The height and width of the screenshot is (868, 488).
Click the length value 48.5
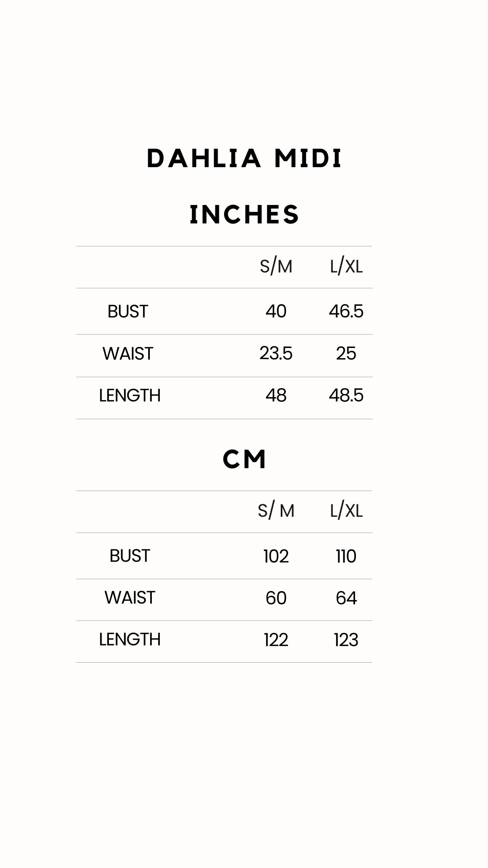click(346, 395)
